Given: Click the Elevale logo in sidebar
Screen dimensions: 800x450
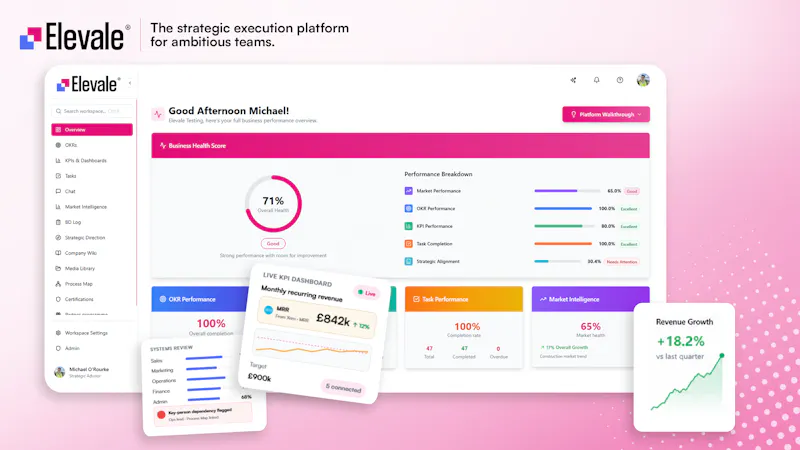Looking at the screenshot, I should (89, 84).
